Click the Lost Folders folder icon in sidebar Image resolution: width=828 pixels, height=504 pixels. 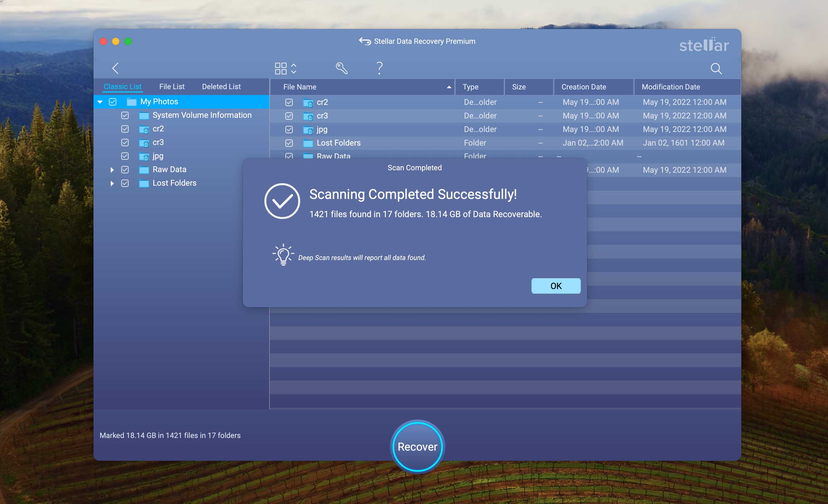point(144,184)
